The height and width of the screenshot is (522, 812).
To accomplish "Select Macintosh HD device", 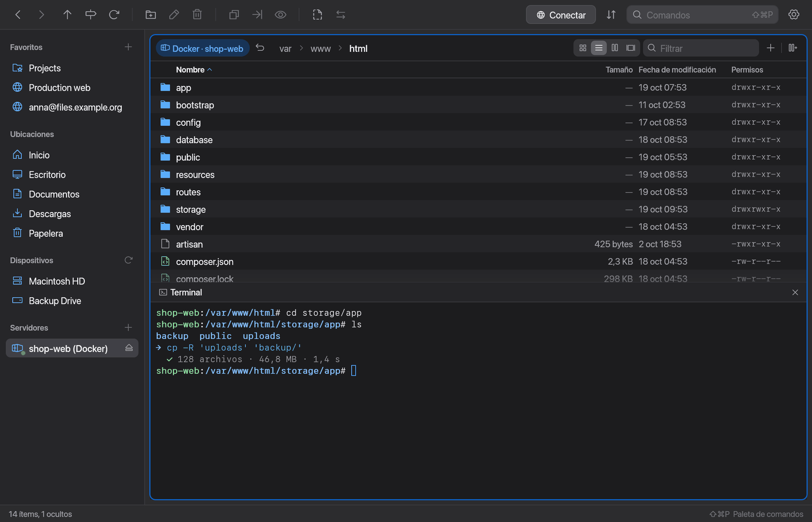I will click(72, 281).
